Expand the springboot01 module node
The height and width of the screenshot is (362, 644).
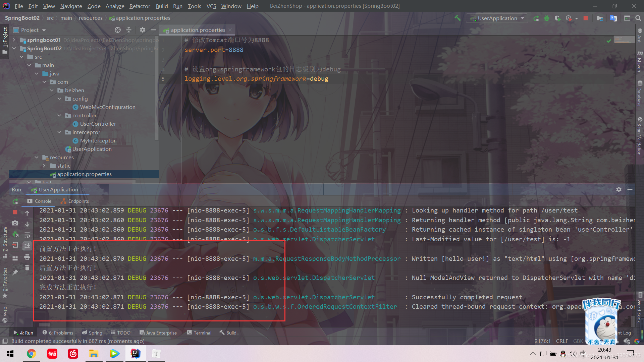pos(14,40)
